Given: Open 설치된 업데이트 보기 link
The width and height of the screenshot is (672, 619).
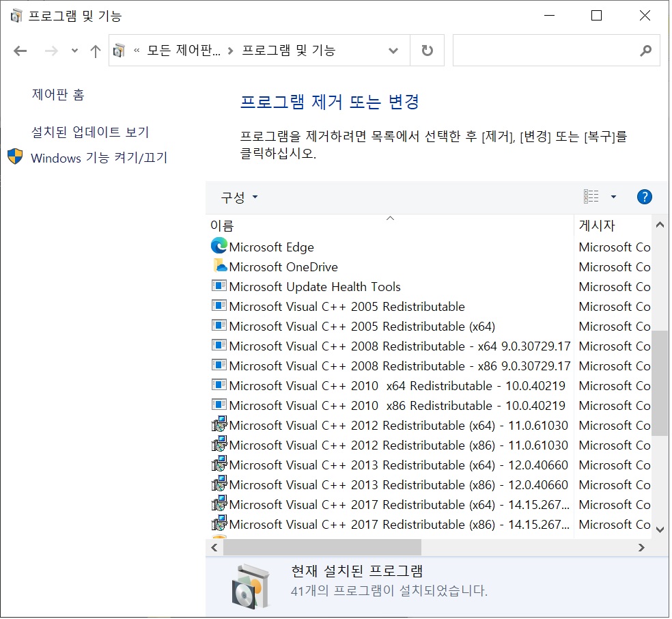Looking at the screenshot, I should point(90,132).
